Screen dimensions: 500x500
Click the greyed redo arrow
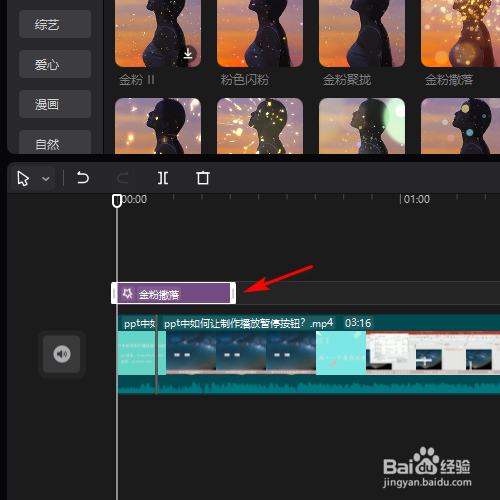[x=123, y=178]
